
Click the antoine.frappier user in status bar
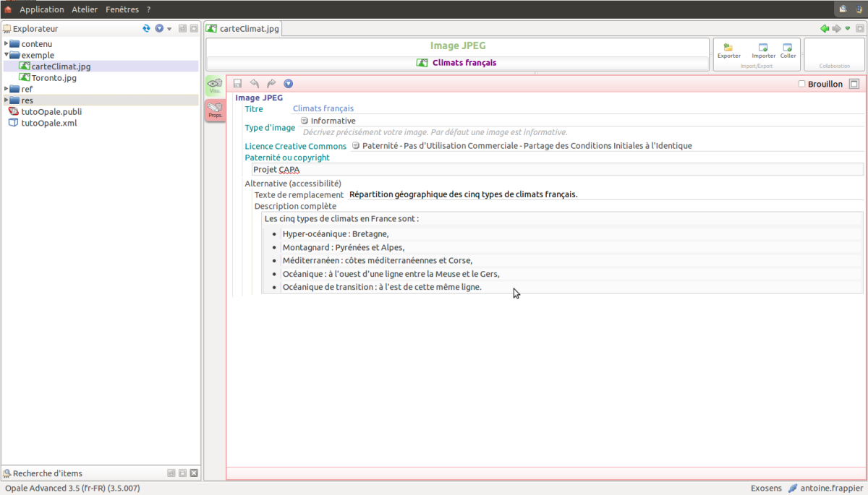[x=831, y=488]
